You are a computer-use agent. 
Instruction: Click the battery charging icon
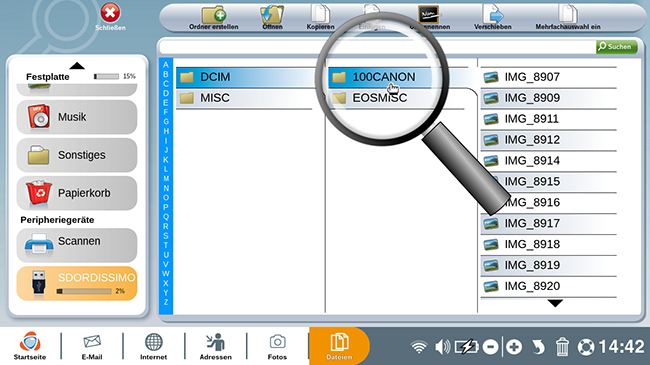tap(467, 347)
